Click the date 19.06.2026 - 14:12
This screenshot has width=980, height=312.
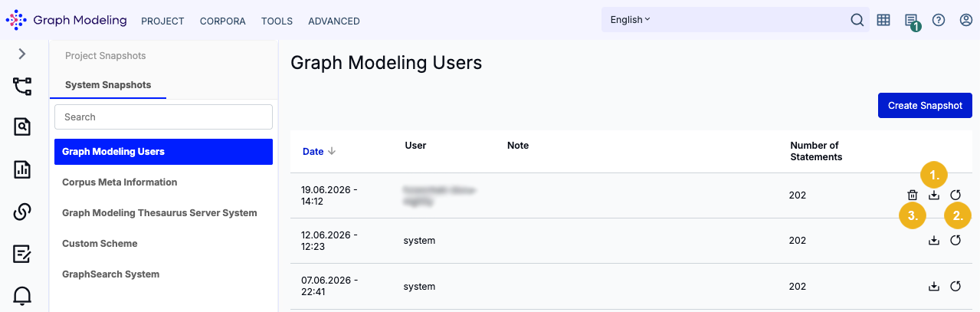pyautogui.click(x=329, y=195)
